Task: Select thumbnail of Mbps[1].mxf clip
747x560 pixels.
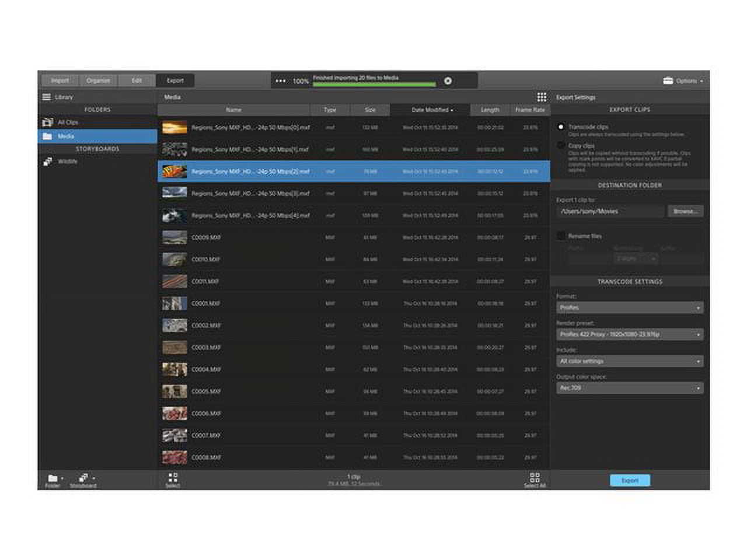Action: tap(174, 149)
